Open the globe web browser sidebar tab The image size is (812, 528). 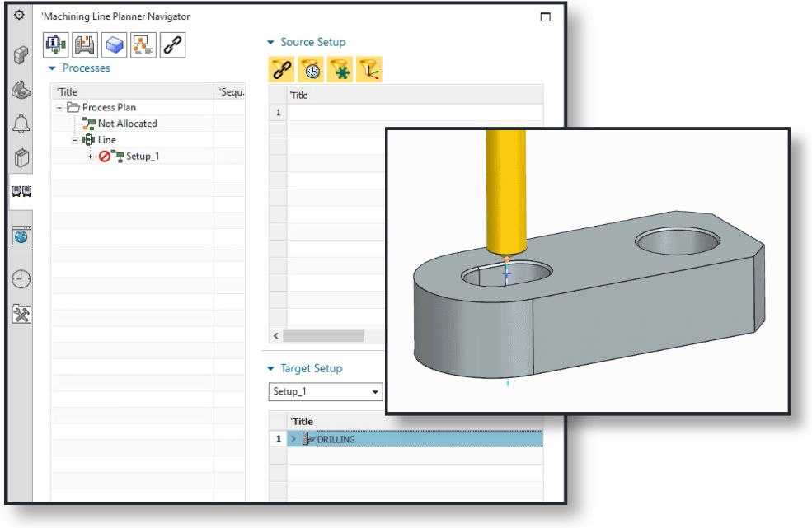[21, 236]
